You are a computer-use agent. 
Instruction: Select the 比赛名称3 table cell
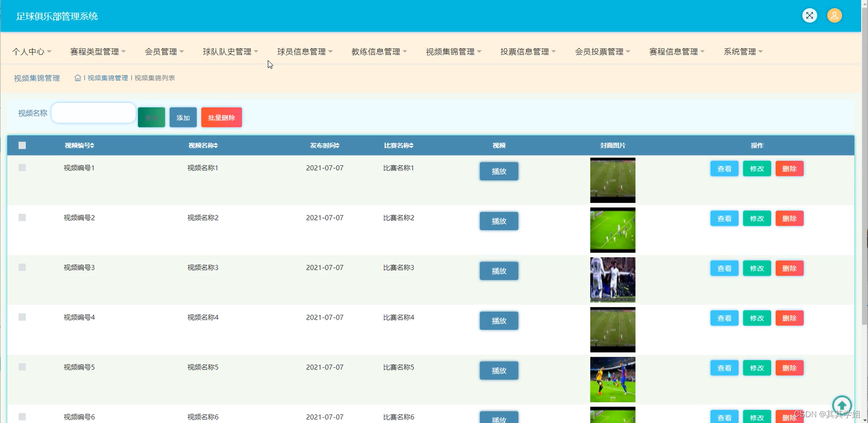click(399, 267)
